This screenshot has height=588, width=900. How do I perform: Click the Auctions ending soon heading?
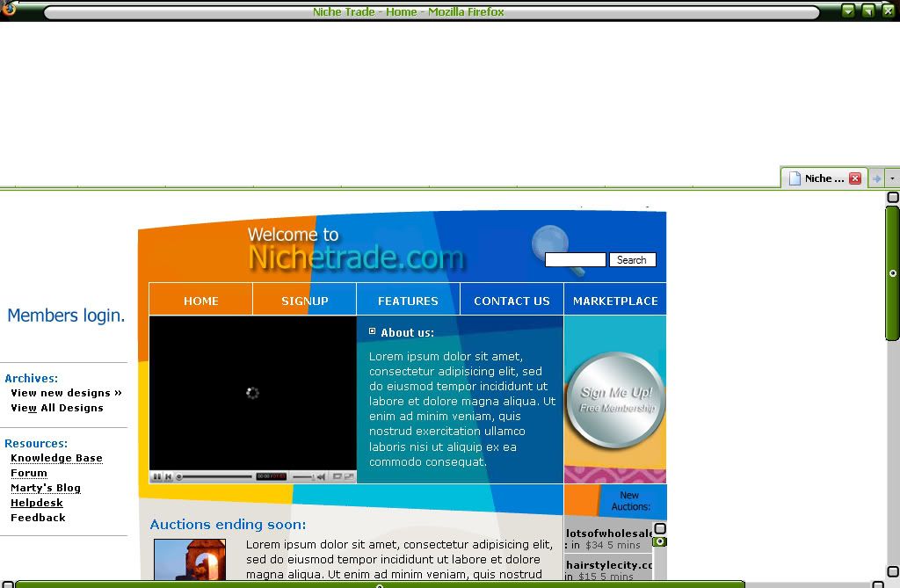coord(228,524)
